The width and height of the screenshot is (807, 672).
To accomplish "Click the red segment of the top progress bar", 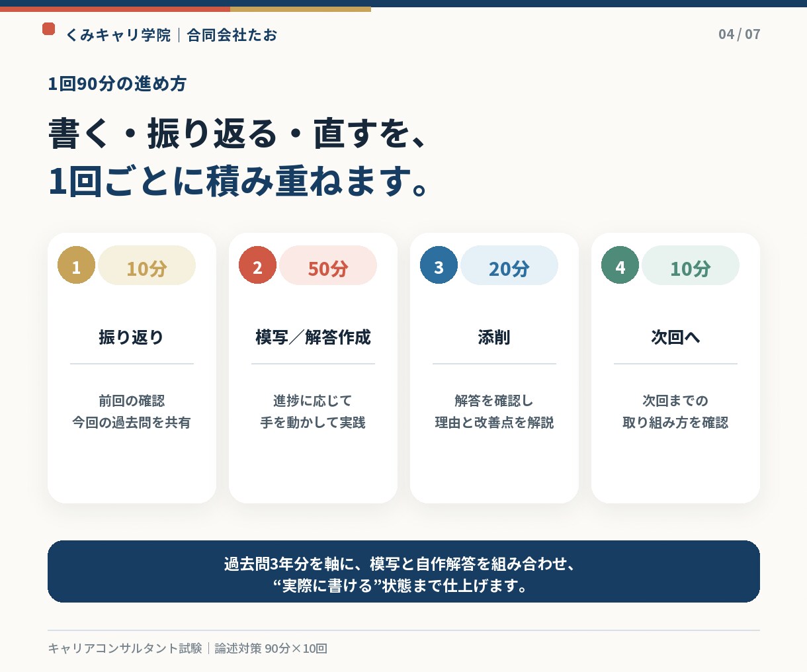I will pos(115,9).
